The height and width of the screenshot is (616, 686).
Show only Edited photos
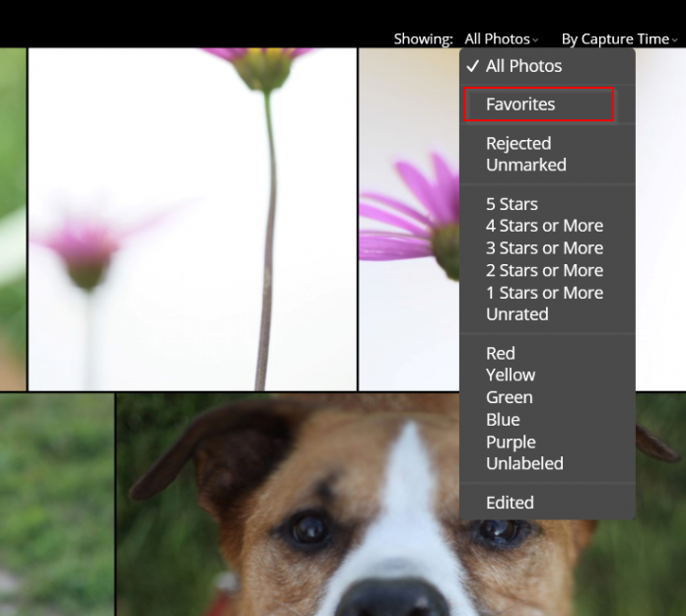point(510,503)
